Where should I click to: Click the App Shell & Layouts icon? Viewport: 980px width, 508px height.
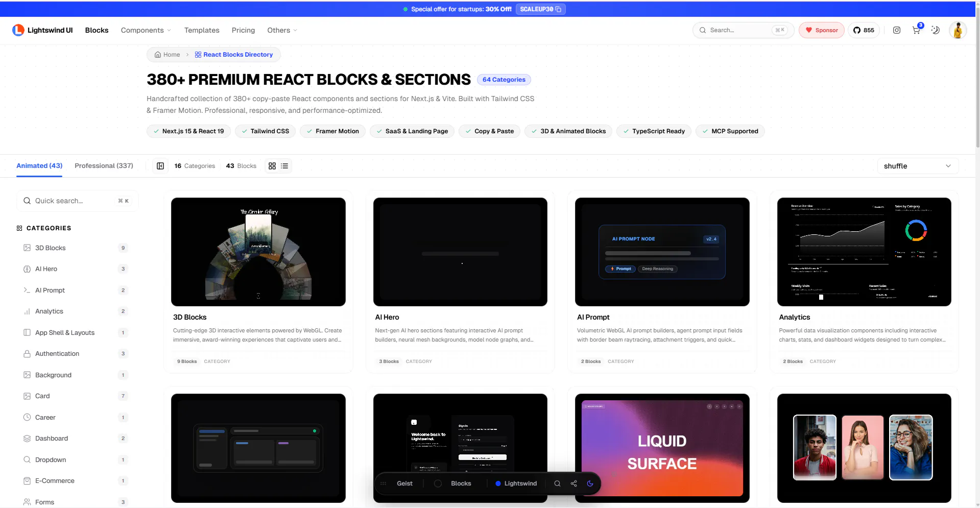(27, 332)
